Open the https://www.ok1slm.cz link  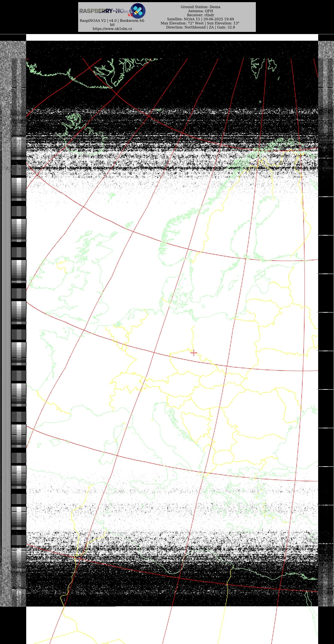pos(112,29)
